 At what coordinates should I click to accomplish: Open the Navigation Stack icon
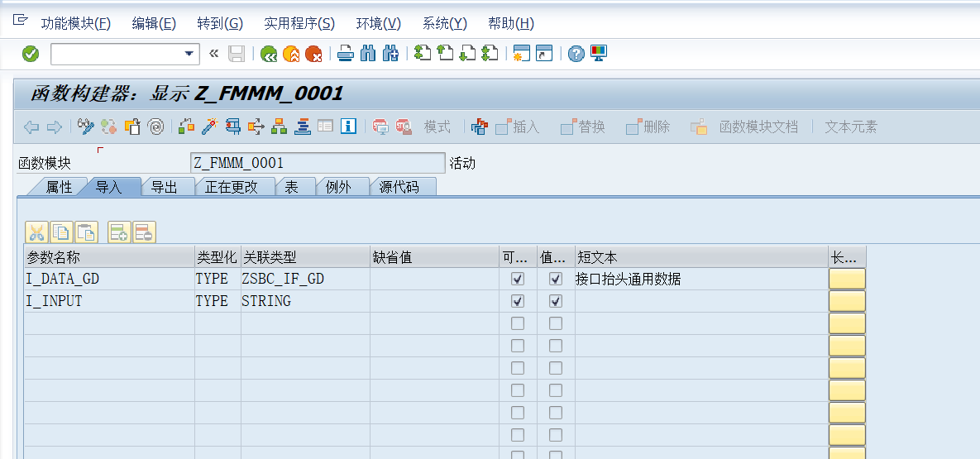pyautogui.click(x=303, y=127)
